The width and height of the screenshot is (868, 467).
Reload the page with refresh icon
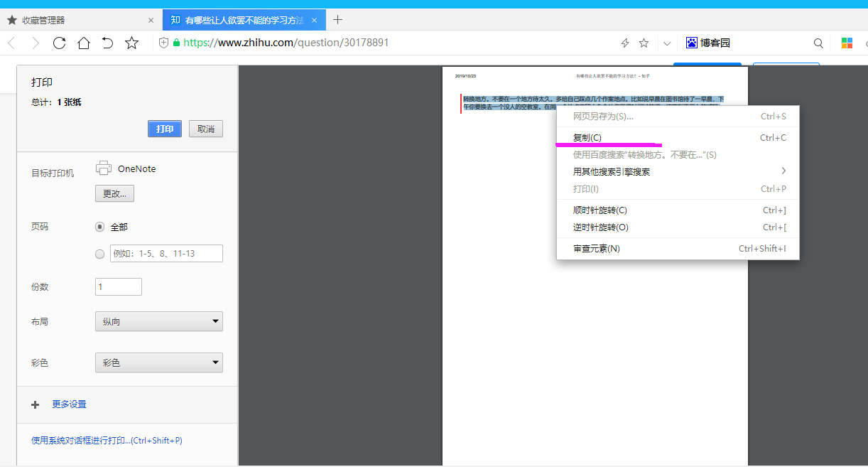pos(60,43)
